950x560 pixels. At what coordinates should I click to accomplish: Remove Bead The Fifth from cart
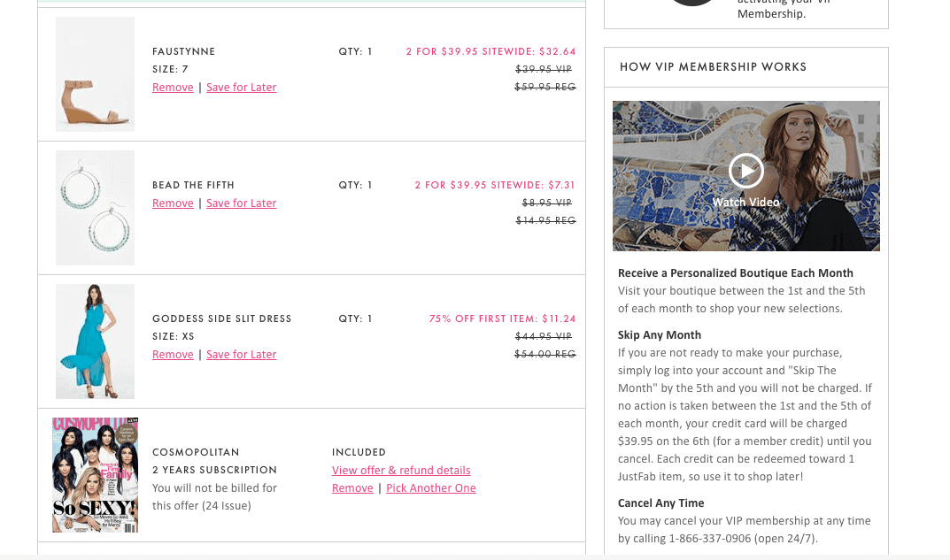(x=173, y=203)
